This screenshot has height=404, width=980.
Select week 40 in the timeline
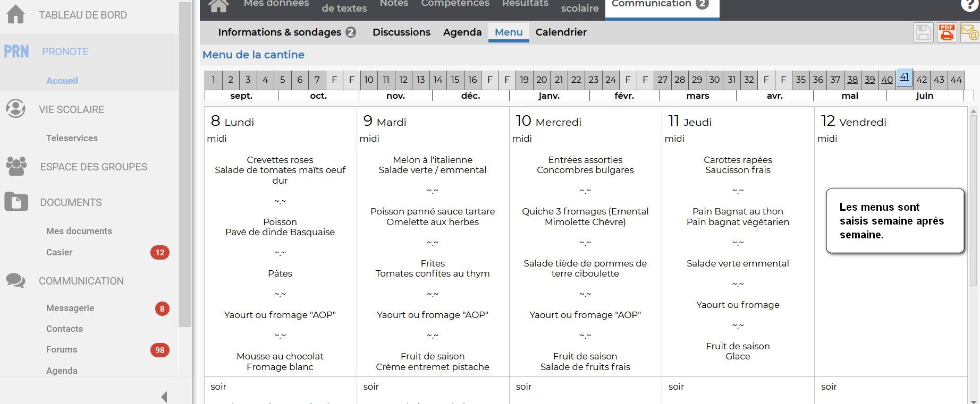887,80
